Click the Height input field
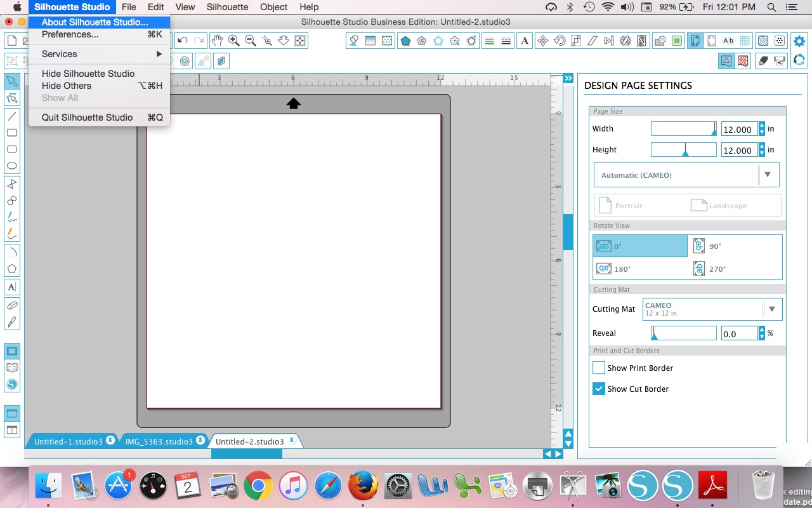Viewport: 812px width, 508px height. pos(739,150)
